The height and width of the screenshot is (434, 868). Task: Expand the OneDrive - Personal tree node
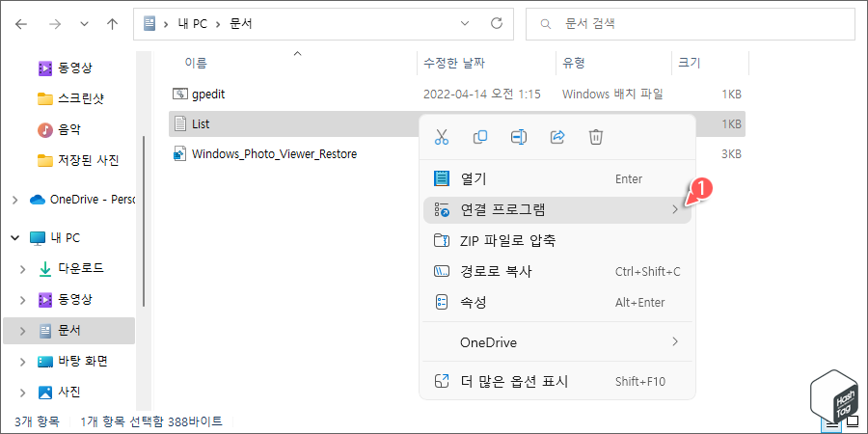pos(14,200)
